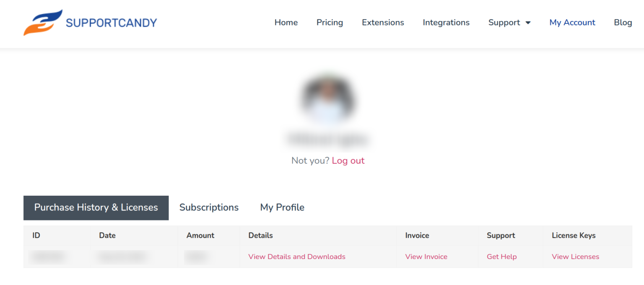Switch to the Subscriptions tab
644x285 pixels.
(x=209, y=207)
